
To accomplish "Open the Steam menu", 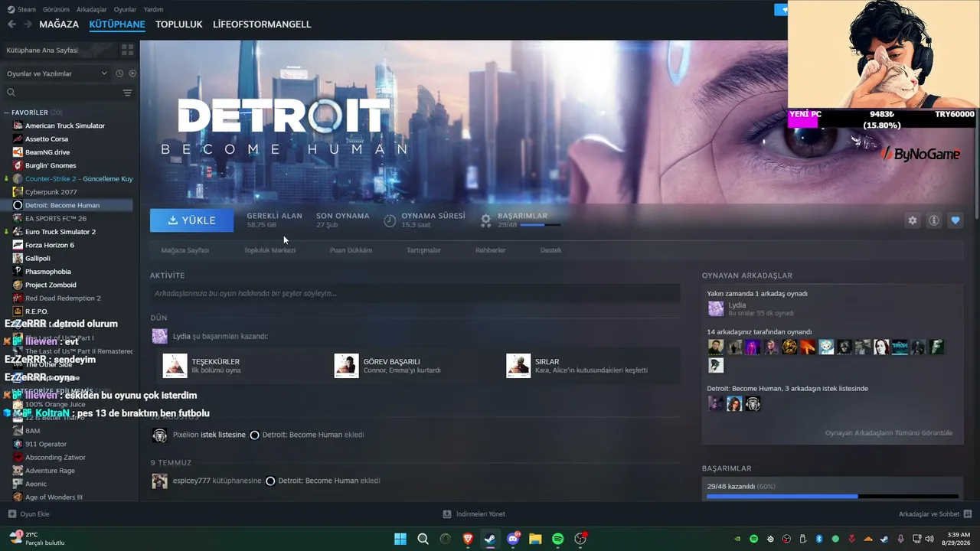I will (27, 9).
